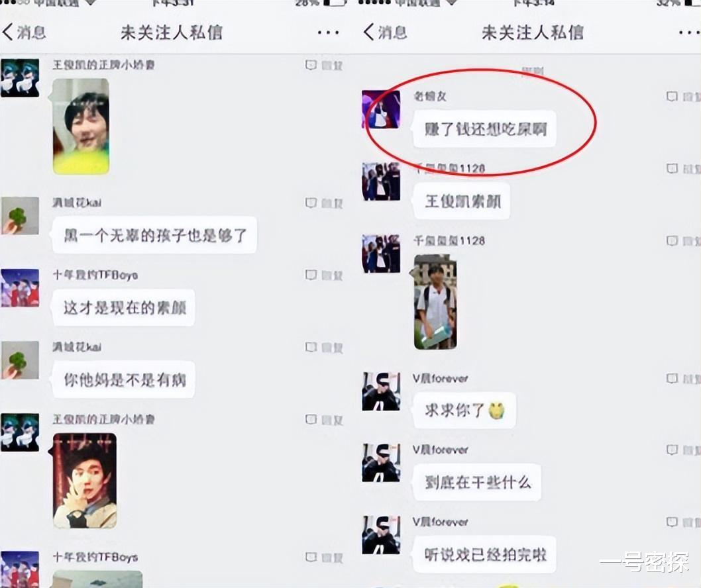The image size is (701, 588).
Task: Tap reply icon beside 到底在干些什么
Action: click(684, 450)
